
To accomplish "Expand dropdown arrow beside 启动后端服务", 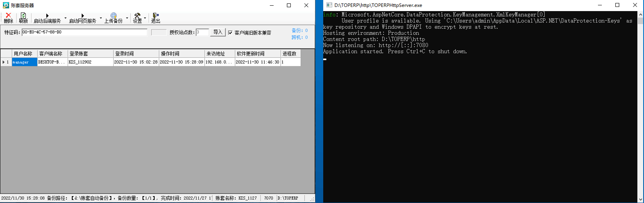I will (66, 18).
